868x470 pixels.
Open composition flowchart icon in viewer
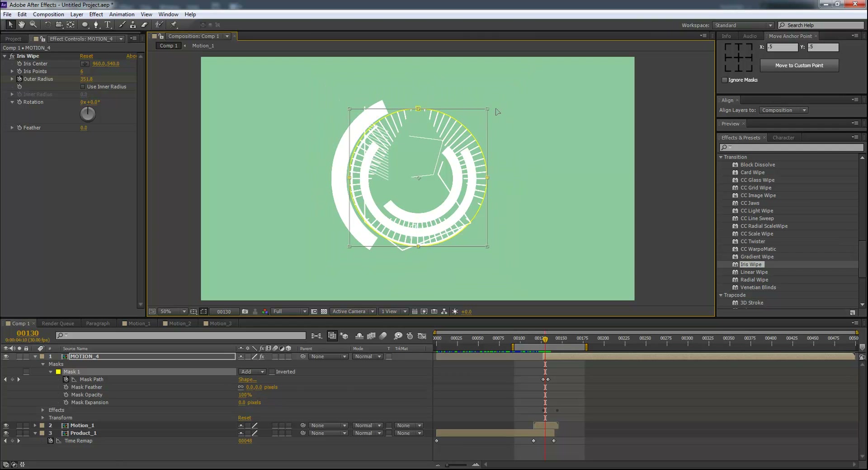pos(444,311)
